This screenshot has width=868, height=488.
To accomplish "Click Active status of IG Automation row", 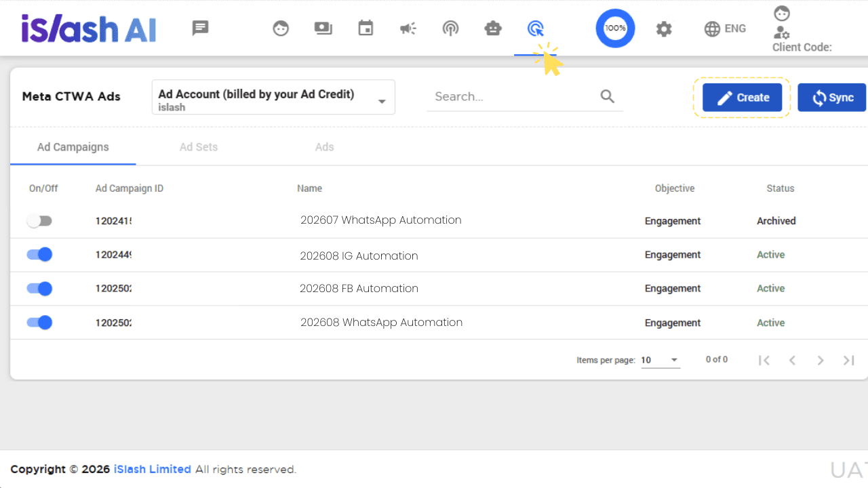I will point(771,255).
